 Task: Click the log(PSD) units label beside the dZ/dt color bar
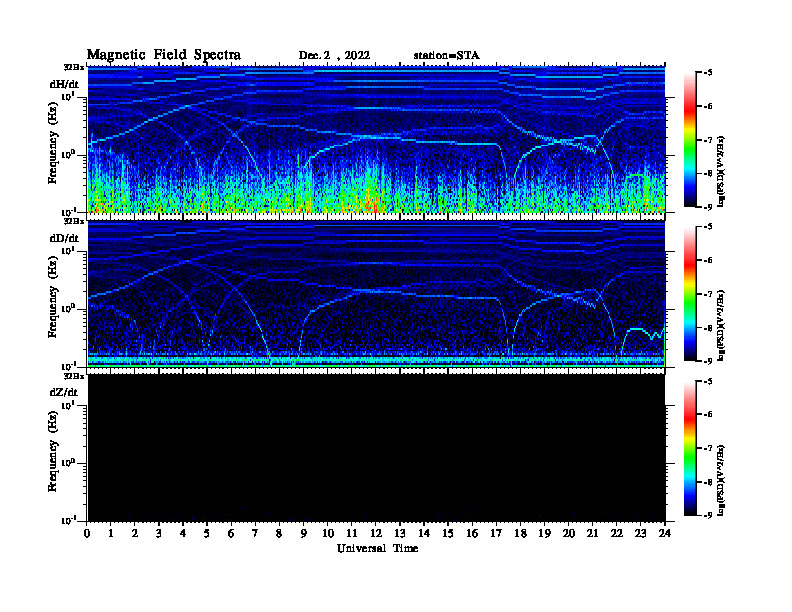pos(722,480)
